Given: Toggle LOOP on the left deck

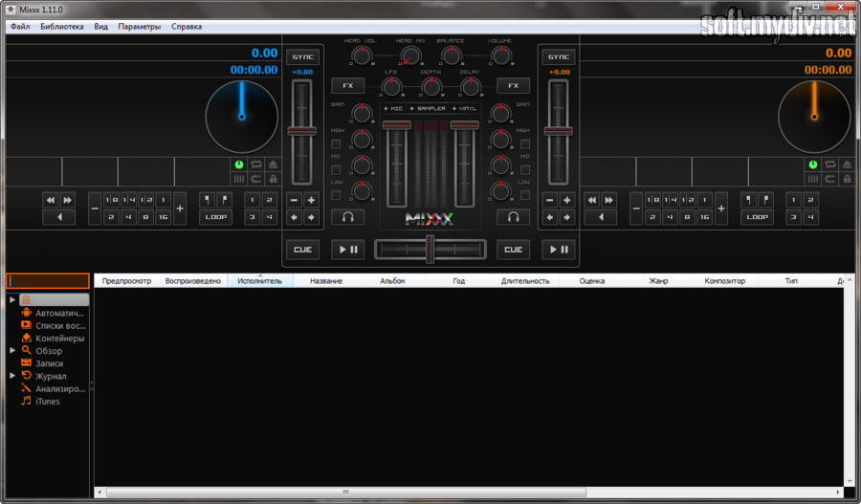Looking at the screenshot, I should (x=216, y=217).
